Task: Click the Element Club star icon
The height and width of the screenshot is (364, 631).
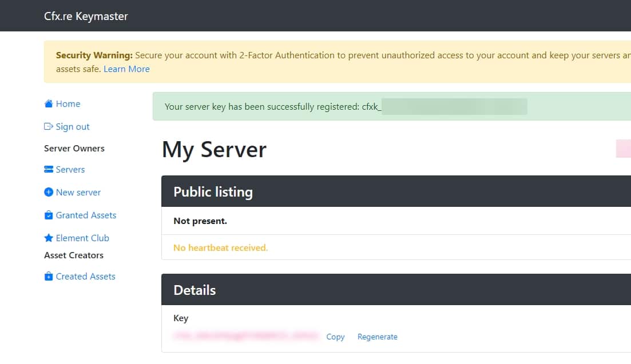Action: click(x=49, y=238)
